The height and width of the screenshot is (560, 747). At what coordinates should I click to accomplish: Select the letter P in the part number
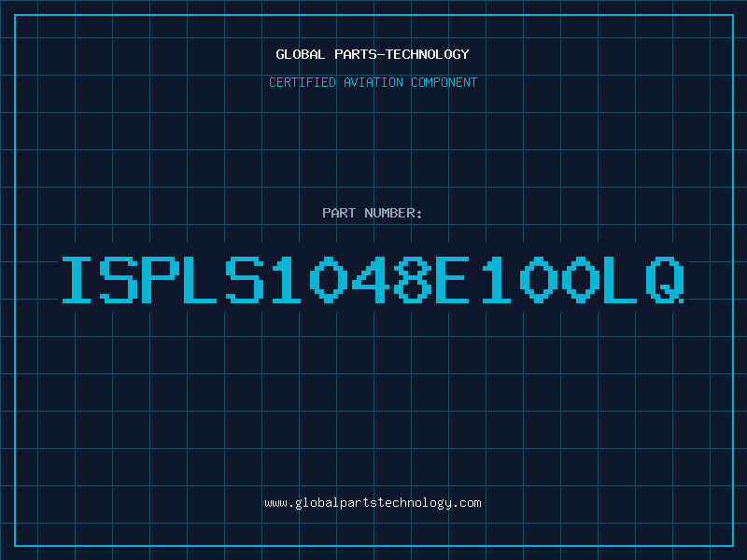click(161, 279)
